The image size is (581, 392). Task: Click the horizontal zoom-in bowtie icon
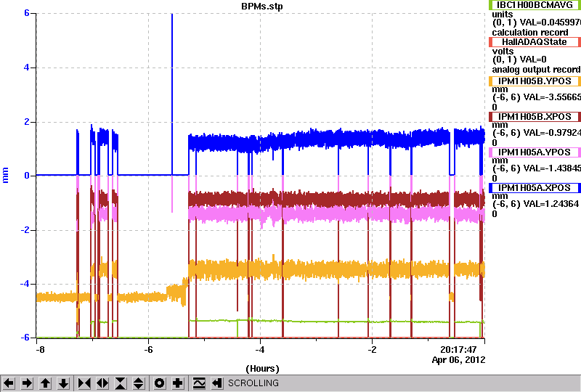click(x=84, y=383)
